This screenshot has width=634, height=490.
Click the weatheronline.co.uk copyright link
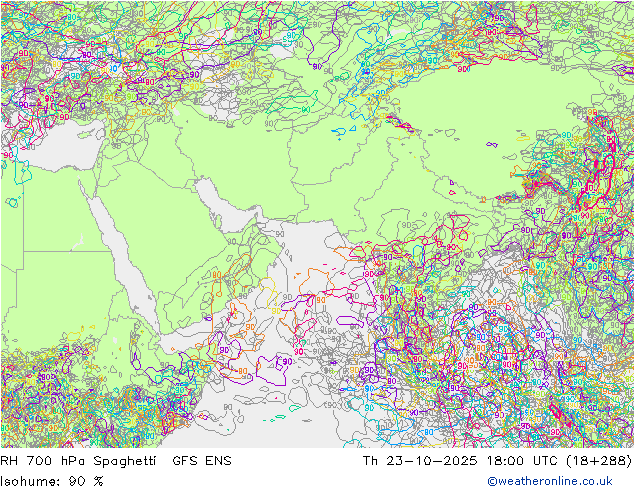click(x=550, y=481)
